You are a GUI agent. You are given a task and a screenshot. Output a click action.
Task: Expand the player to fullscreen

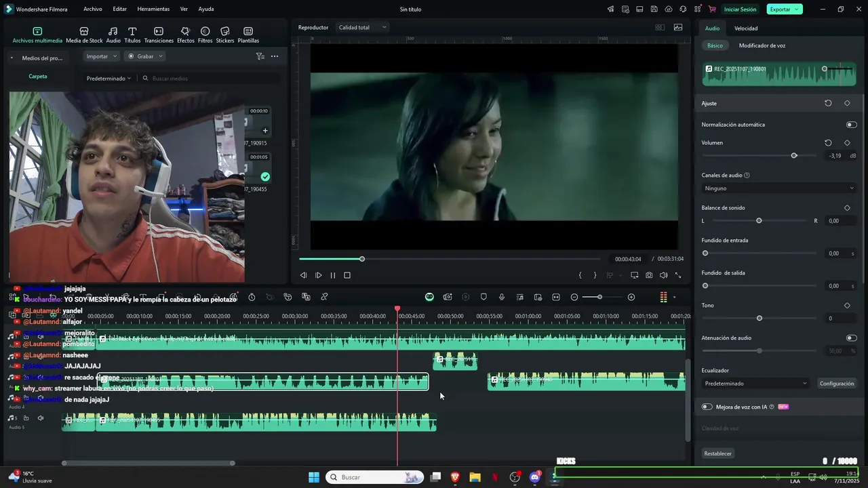click(x=678, y=275)
